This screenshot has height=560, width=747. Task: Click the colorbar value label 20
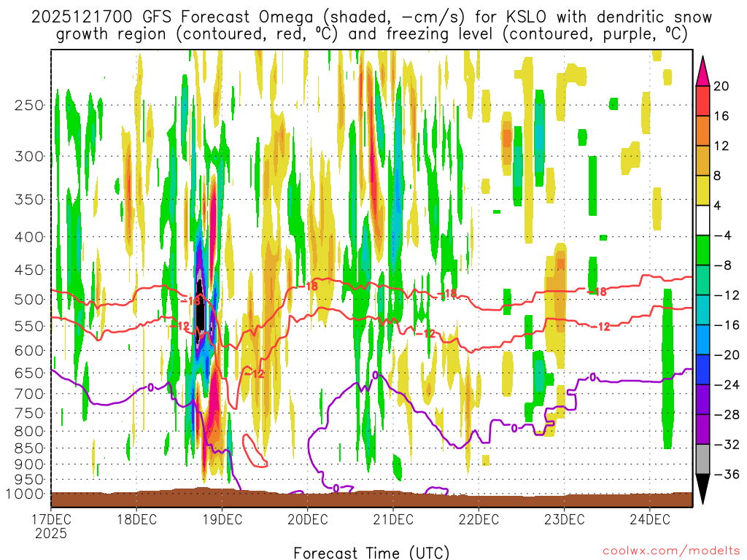click(721, 86)
